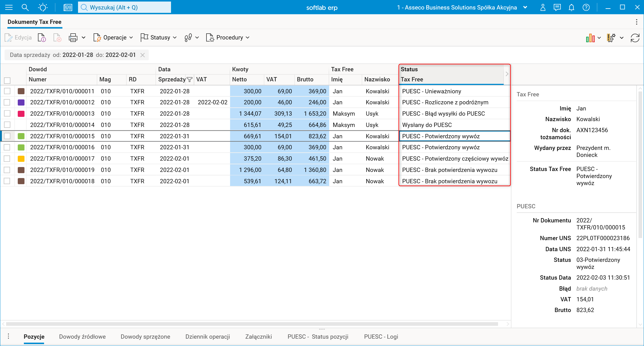
Task: Open the Procedury dropdown menu
Action: (x=228, y=38)
